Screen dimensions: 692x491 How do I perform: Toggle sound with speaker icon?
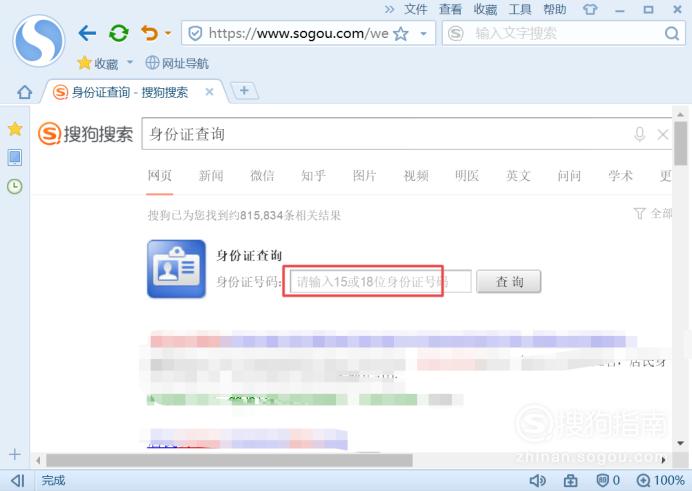point(537,480)
